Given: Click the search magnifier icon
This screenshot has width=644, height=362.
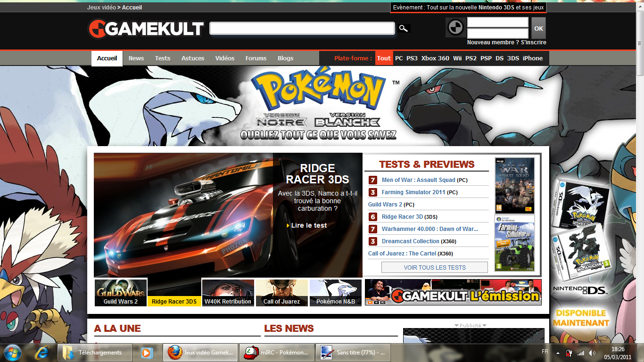Looking at the screenshot, I should click(x=403, y=28).
